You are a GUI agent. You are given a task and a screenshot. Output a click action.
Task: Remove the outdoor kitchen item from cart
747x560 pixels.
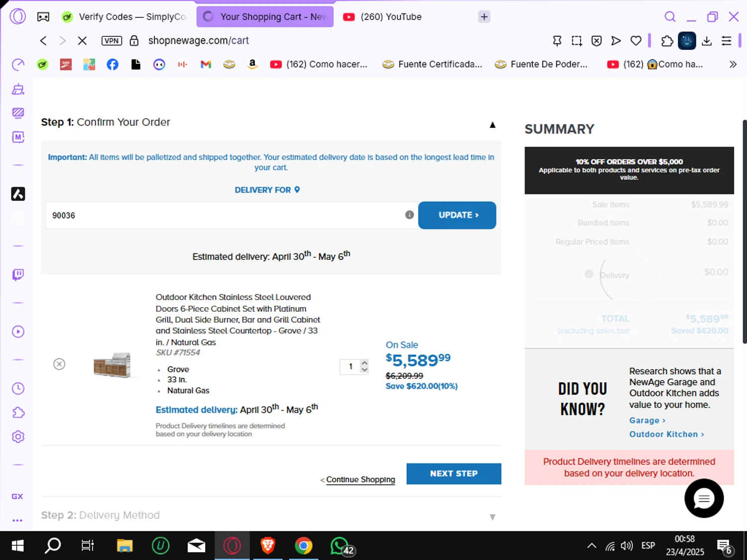point(59,364)
